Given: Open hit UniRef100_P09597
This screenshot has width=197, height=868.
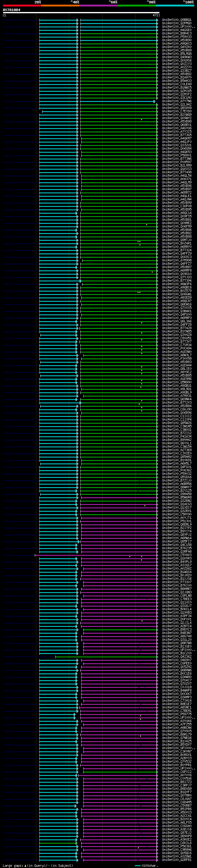Looking at the screenshot, I should tap(177, 162).
